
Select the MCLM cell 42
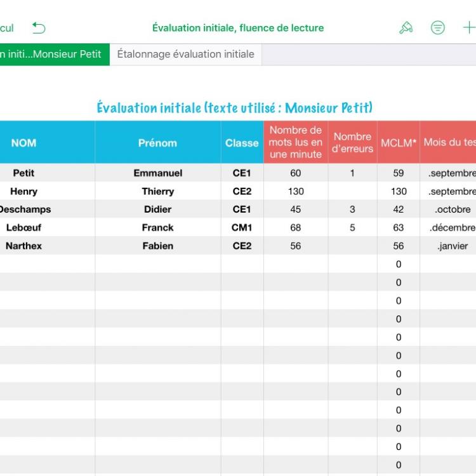(399, 209)
